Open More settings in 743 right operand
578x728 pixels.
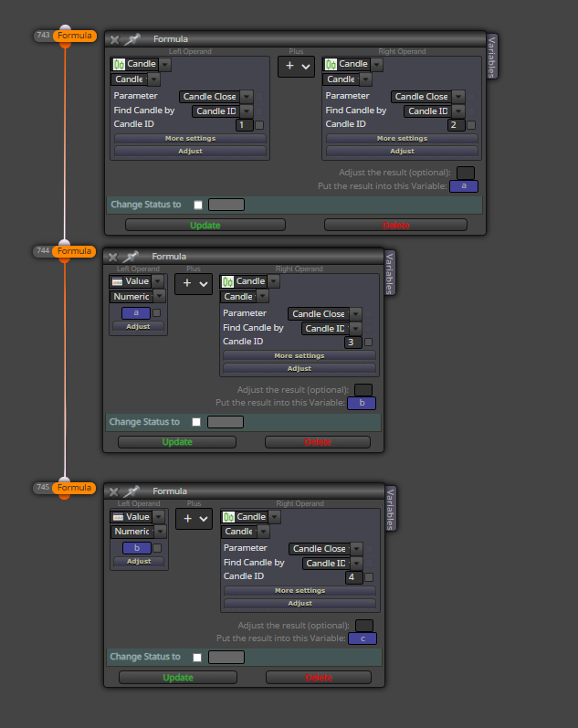coord(402,138)
